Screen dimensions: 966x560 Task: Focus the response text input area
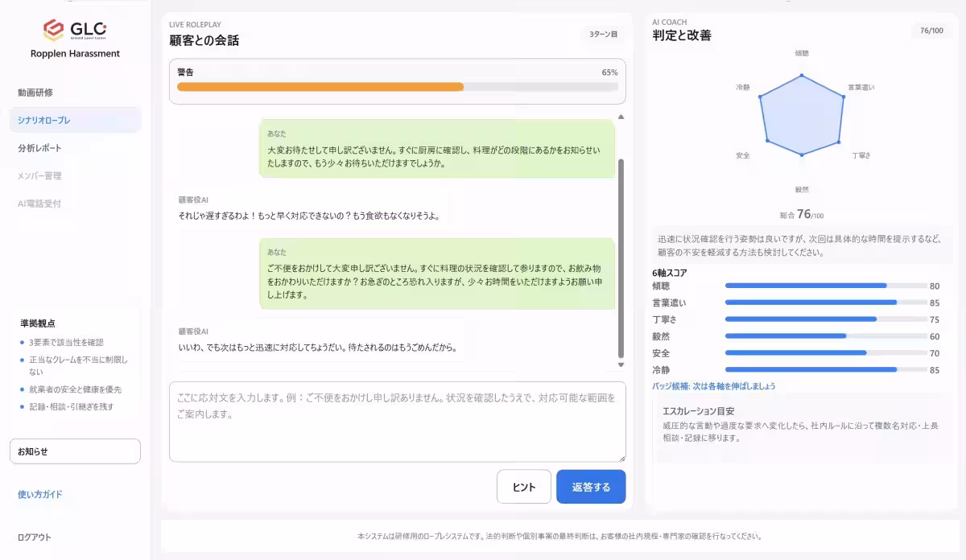pyautogui.click(x=398, y=422)
